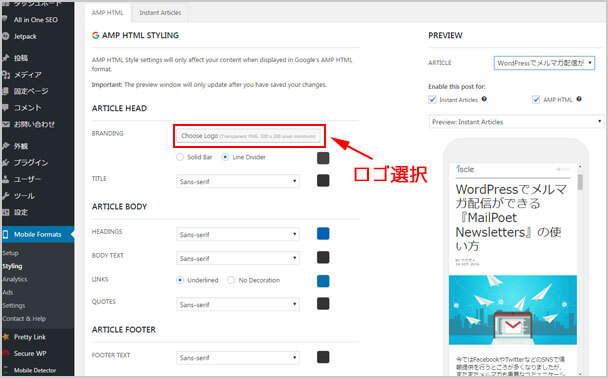The height and width of the screenshot is (378, 608).
Task: Click the Mobile Formats phone icon
Action: click(5, 234)
